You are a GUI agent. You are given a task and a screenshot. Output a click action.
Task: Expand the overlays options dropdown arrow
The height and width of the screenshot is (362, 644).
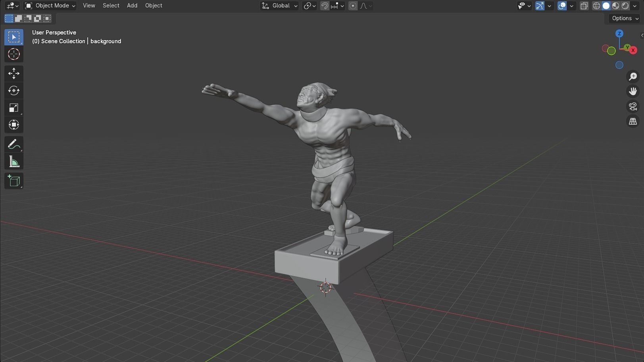[571, 6]
